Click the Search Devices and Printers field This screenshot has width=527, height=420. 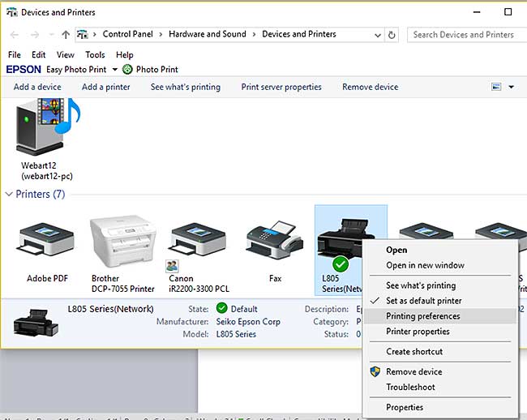467,35
